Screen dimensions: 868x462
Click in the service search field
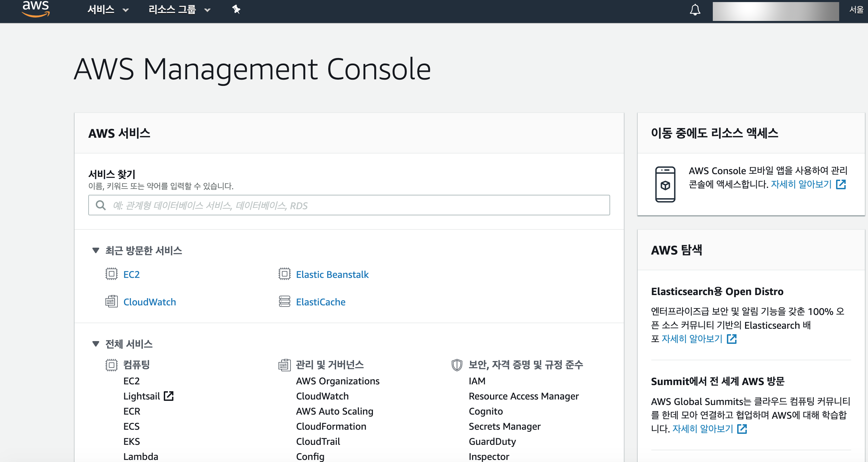tap(349, 205)
